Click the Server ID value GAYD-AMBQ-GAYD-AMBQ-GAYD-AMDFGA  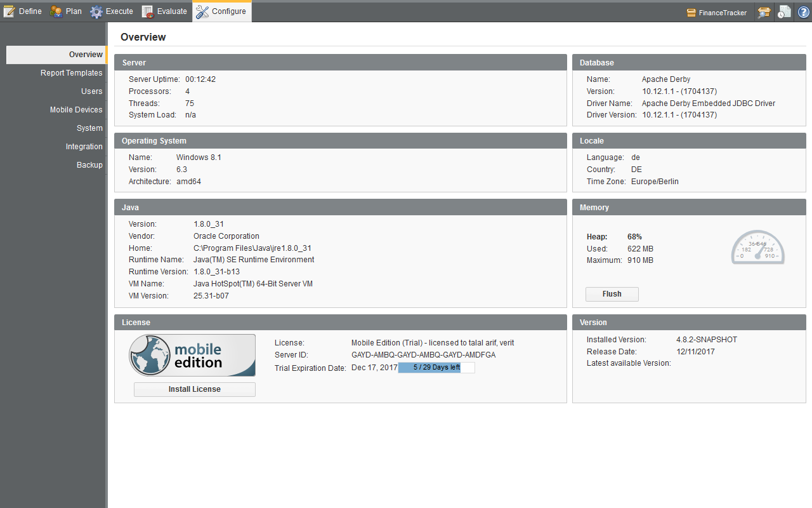[x=424, y=355]
